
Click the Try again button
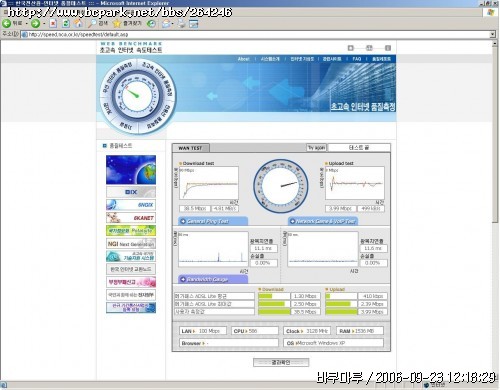point(316,147)
